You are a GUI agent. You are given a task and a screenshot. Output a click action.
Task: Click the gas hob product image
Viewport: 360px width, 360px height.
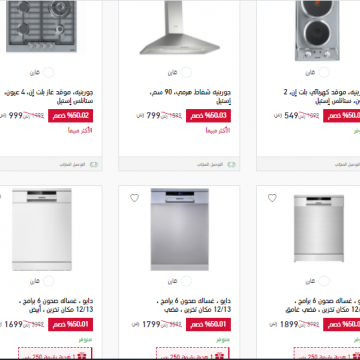[41, 26]
